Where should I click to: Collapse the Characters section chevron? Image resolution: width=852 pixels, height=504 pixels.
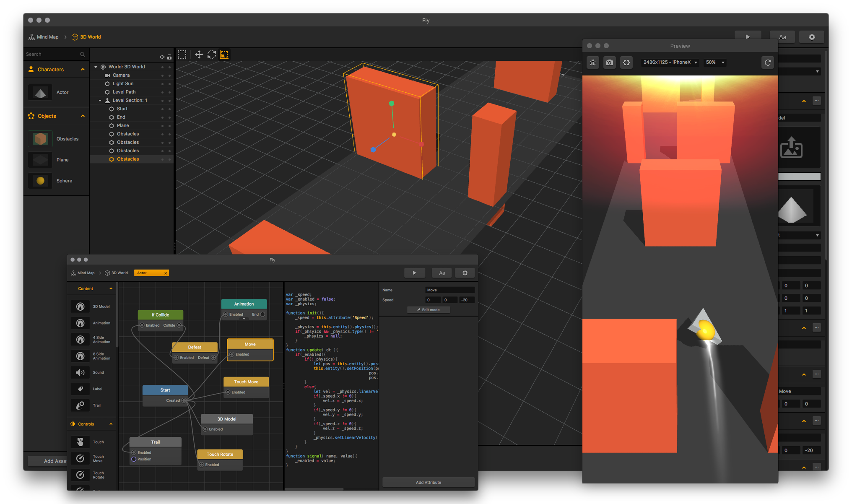click(x=83, y=70)
